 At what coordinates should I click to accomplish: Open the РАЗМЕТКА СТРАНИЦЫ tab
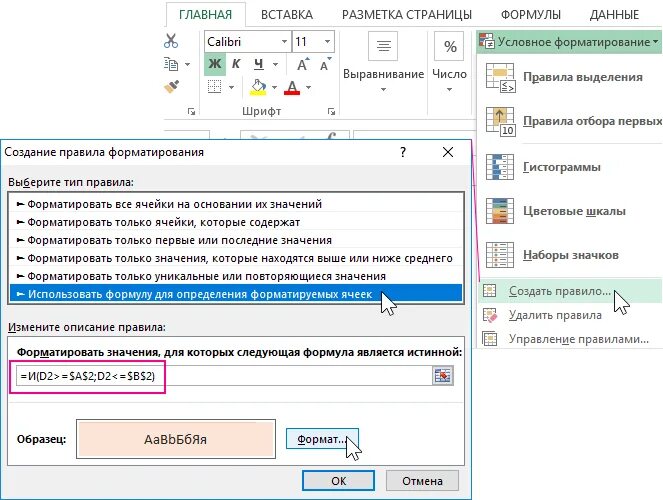[x=406, y=15]
